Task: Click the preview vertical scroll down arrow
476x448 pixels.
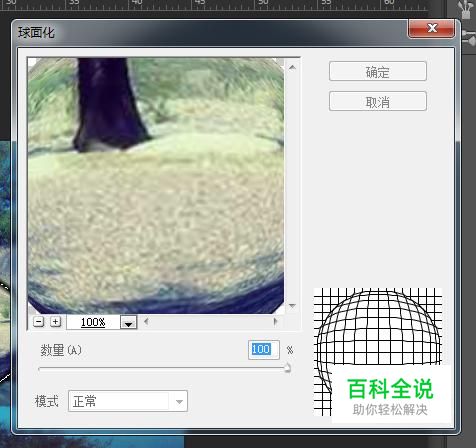Action: [292, 306]
